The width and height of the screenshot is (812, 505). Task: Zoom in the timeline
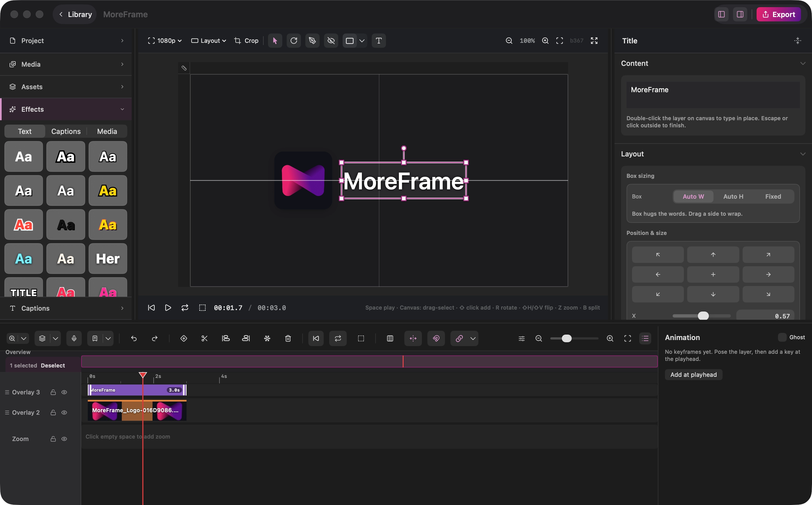610,338
